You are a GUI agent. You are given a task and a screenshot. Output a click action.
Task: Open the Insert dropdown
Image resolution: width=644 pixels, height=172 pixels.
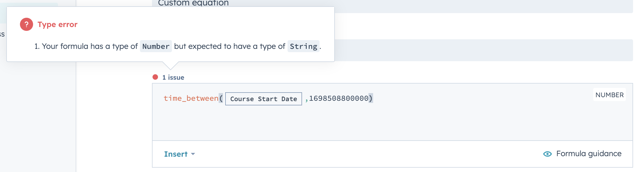pyautogui.click(x=176, y=154)
